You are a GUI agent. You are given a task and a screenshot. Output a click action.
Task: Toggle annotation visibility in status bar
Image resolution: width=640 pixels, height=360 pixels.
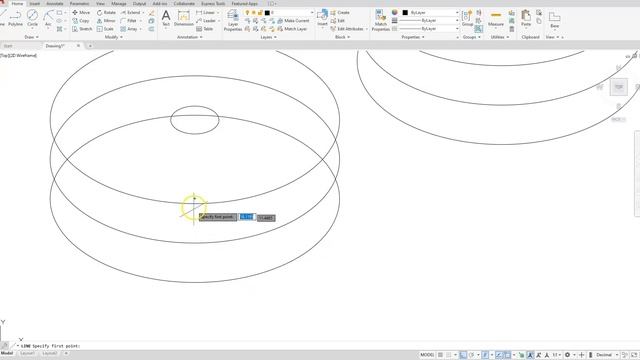point(530,355)
